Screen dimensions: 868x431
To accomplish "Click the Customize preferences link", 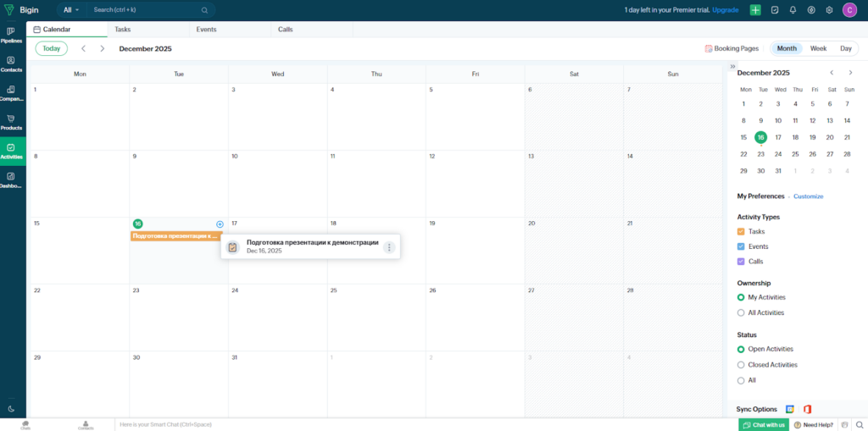I will point(808,196).
